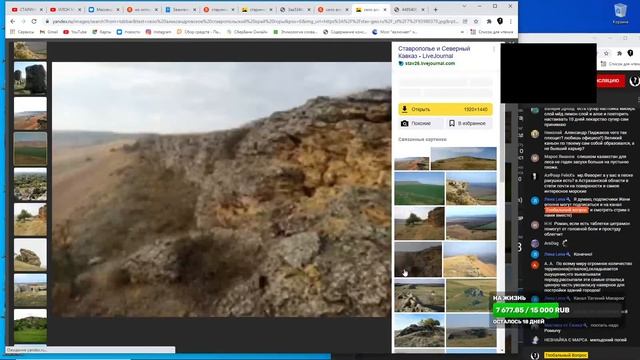This screenshot has width=640, height=360.
Task: Select the tree beside rock thumbnail in left strip
Action: coord(30,220)
